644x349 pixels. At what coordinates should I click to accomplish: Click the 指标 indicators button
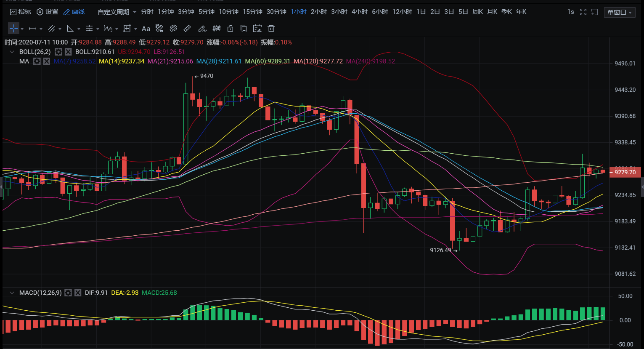pyautogui.click(x=20, y=12)
